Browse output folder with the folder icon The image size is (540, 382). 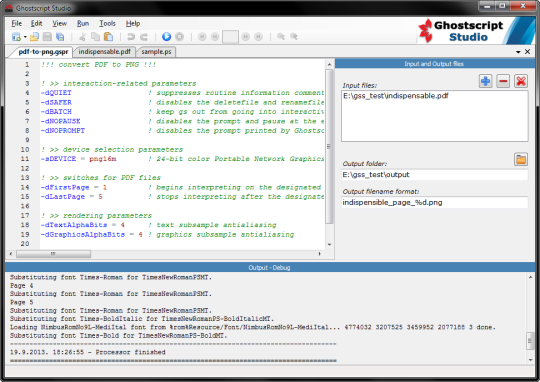pos(521,159)
